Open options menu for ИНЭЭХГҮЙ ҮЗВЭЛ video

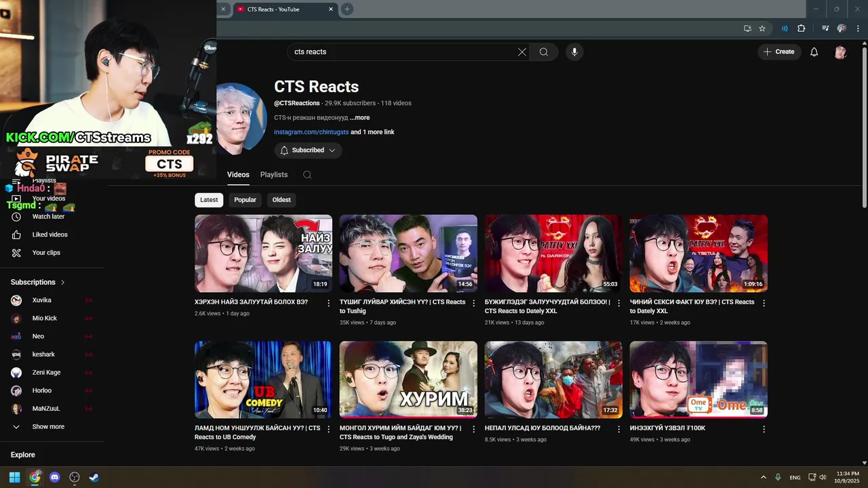[x=764, y=429]
